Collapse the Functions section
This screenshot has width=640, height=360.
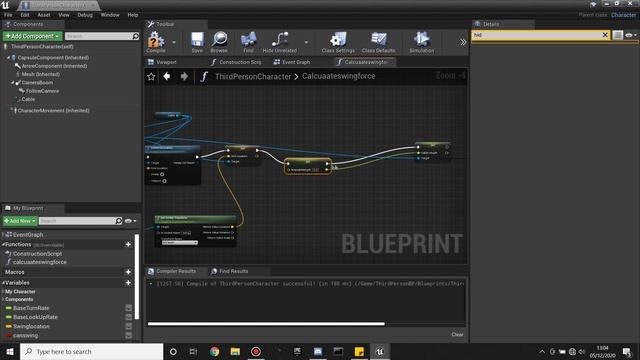[x=3, y=244]
